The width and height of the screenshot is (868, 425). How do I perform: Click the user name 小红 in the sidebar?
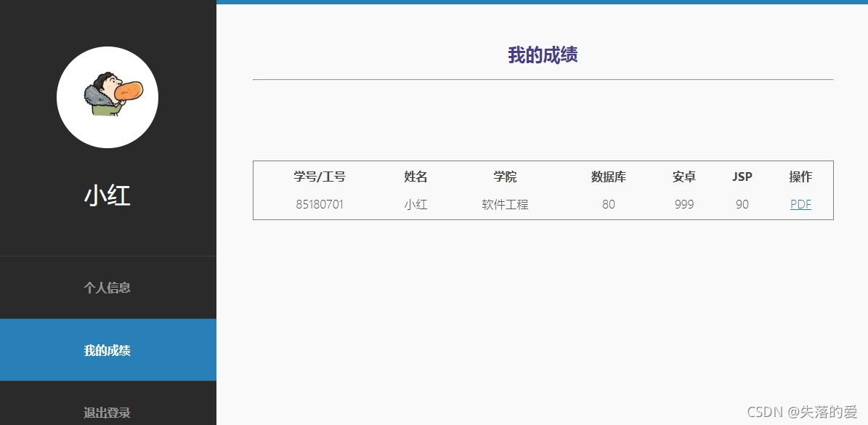tap(108, 196)
